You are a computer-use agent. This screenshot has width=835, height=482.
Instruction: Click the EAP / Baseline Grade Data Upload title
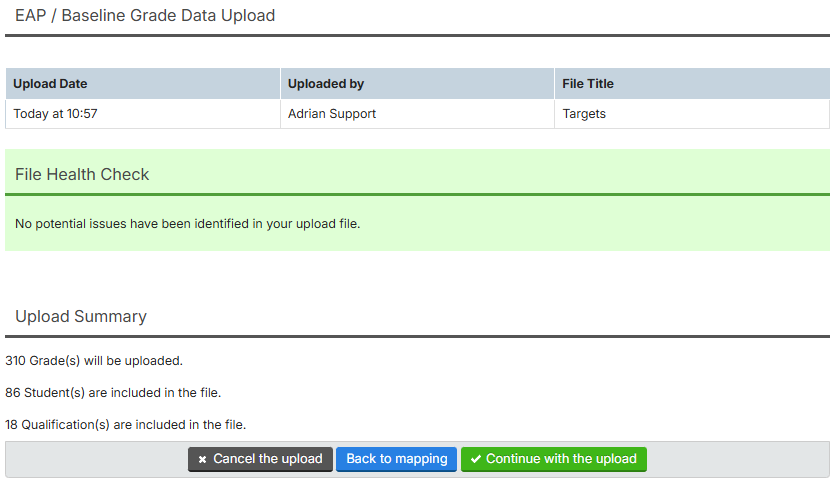[145, 16]
